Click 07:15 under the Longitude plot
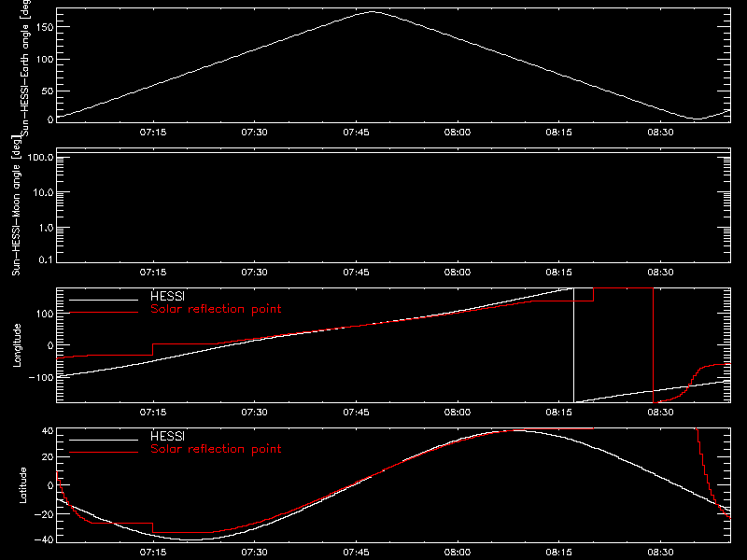The width and height of the screenshot is (747, 560). pos(153,413)
